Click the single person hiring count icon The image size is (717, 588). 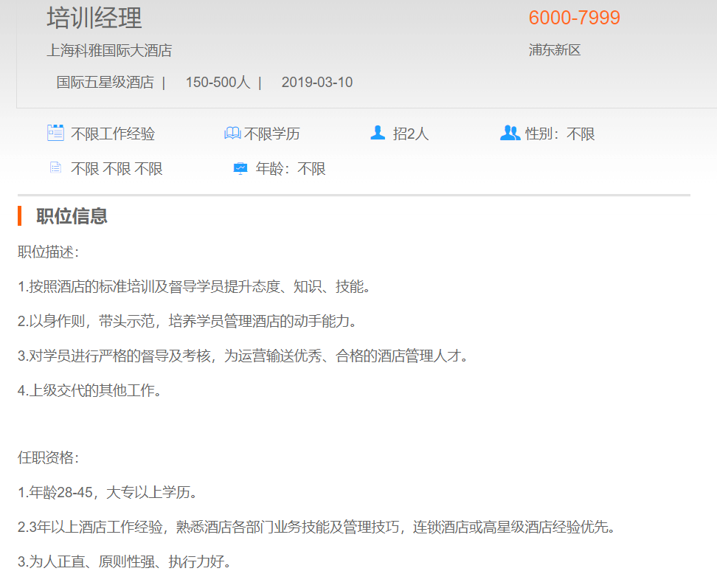coord(378,133)
